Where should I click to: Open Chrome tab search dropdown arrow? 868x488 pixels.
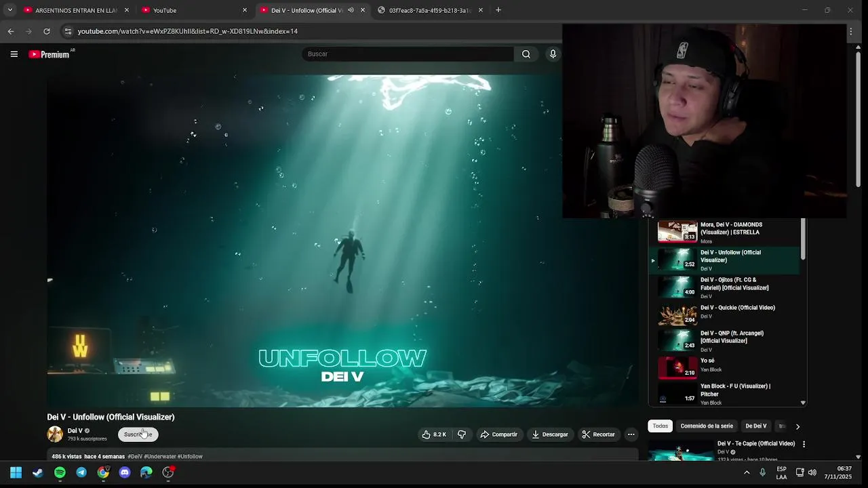tap(9, 10)
